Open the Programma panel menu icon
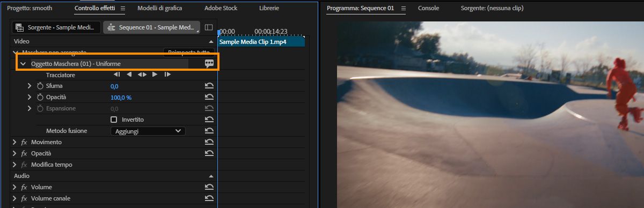The width and height of the screenshot is (644, 208). tap(404, 8)
